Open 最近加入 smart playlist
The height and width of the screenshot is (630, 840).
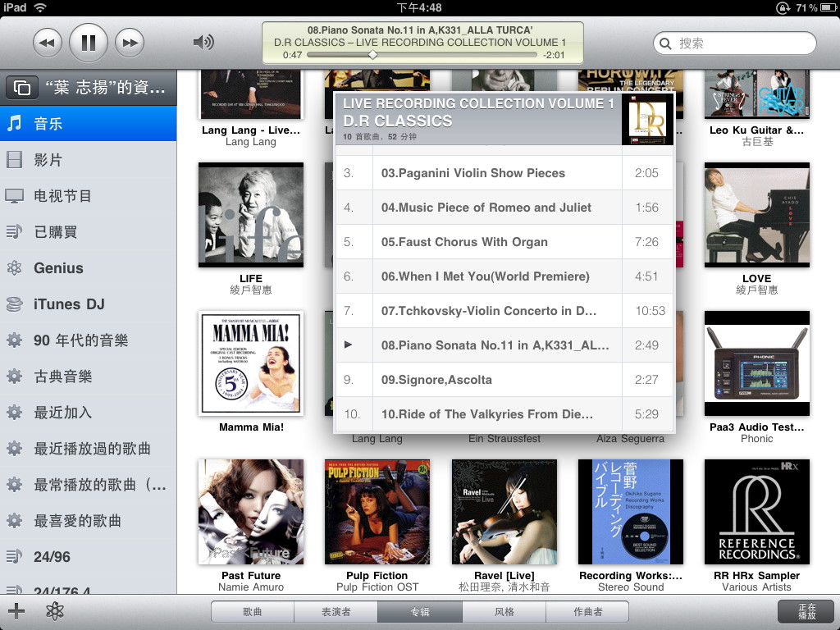[89, 413]
